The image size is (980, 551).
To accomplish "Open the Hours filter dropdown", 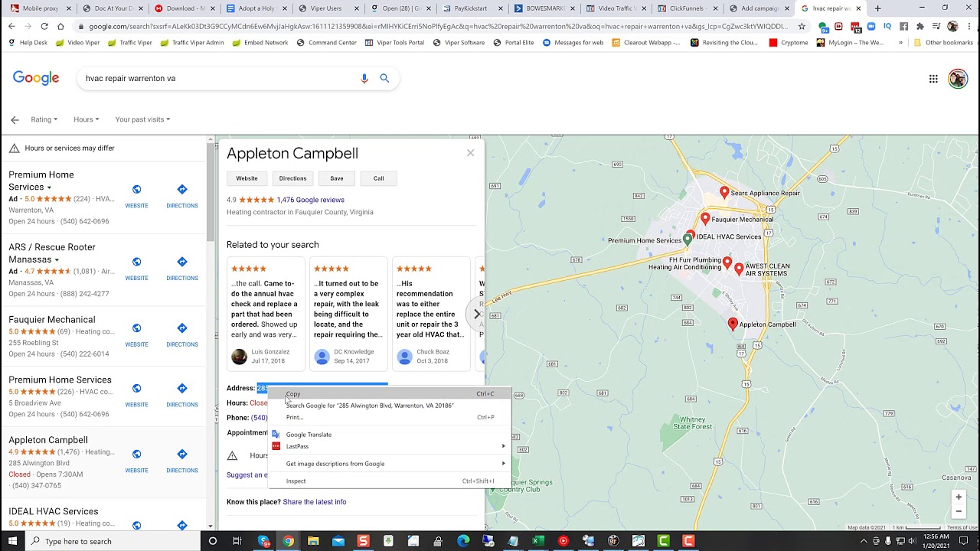I will point(86,119).
